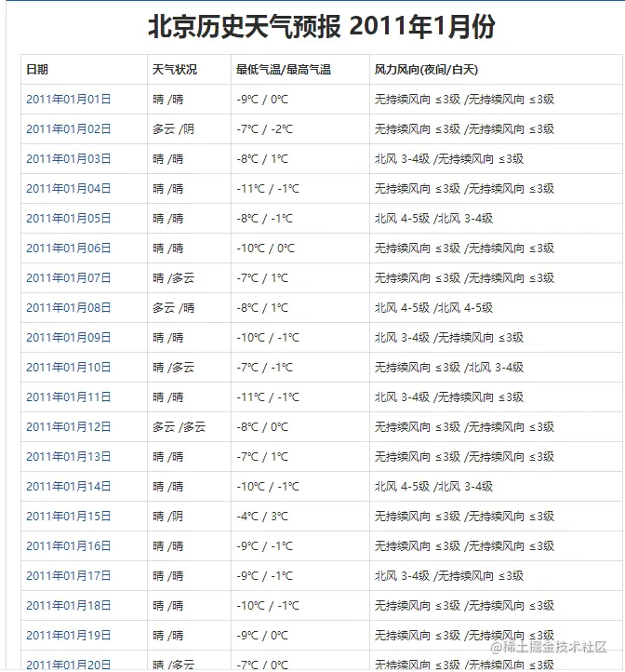Viewport: 625px width, 672px height.
Task: Open the 2011年01月03日 date link
Action: (69, 159)
